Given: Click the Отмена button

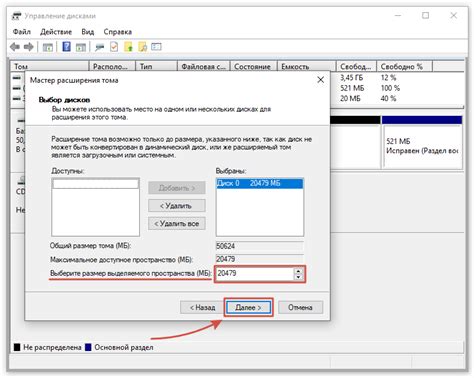Looking at the screenshot, I should [300, 307].
